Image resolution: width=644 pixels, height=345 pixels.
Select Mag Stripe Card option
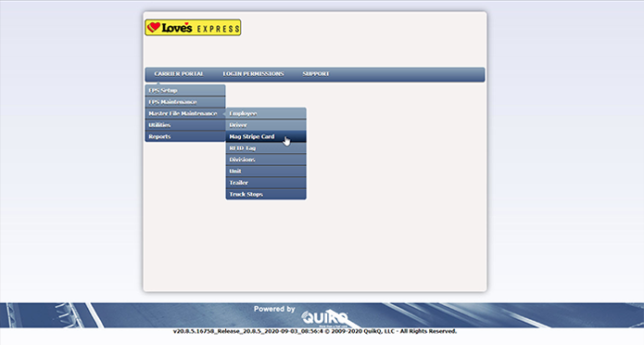(x=266, y=136)
